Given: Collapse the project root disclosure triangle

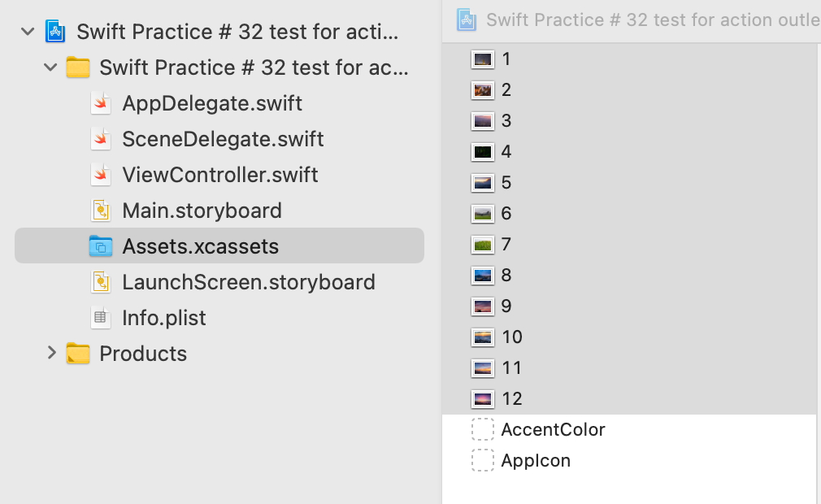Looking at the screenshot, I should (x=27, y=31).
